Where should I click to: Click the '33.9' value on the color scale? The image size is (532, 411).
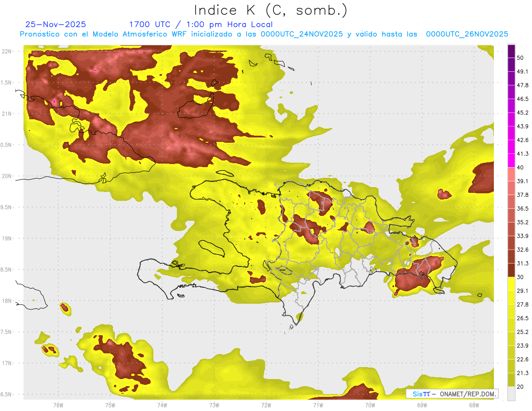(523, 236)
